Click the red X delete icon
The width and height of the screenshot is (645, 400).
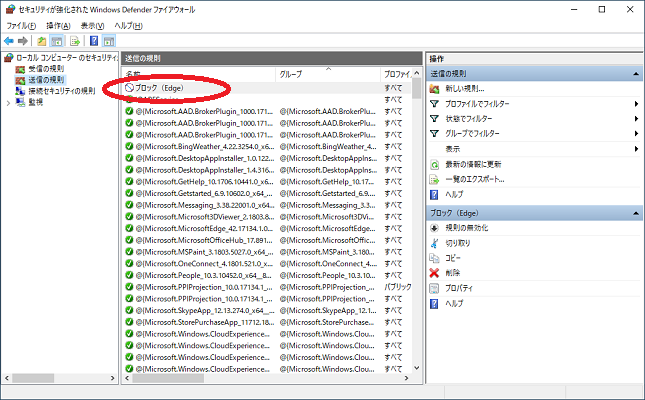434,273
